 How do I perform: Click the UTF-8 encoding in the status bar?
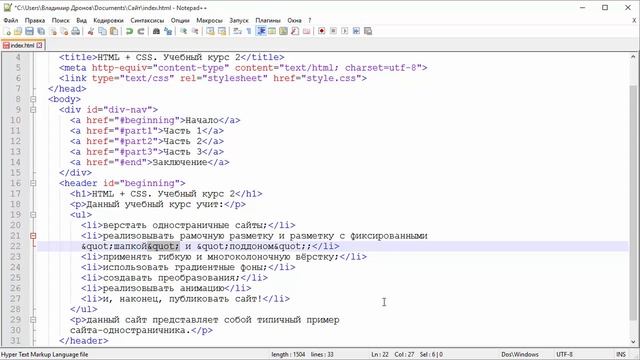point(564,354)
